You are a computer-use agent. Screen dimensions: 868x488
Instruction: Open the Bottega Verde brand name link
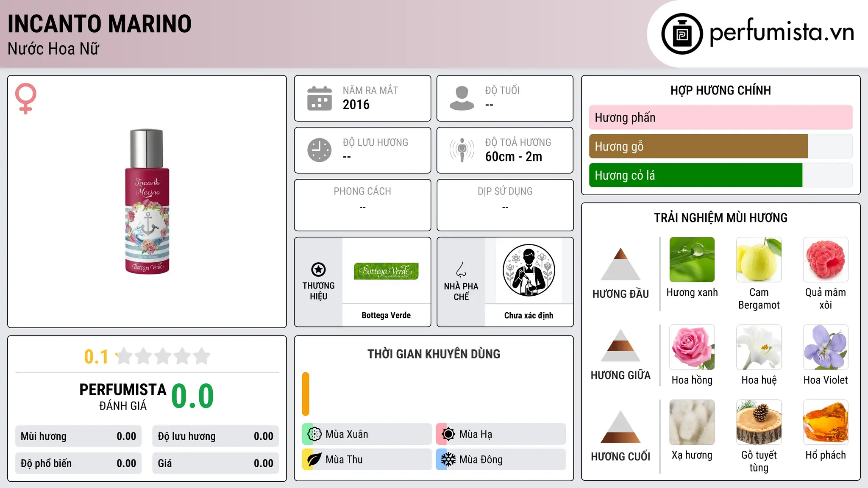[x=386, y=315]
